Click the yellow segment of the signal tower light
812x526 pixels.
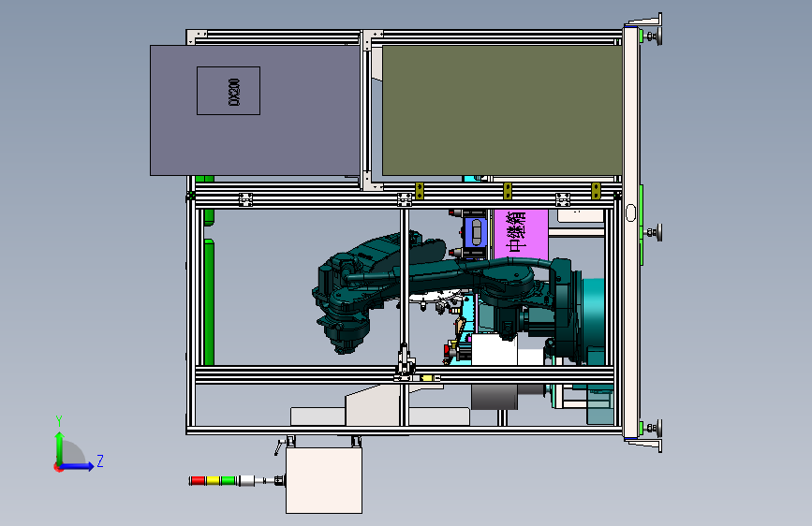(x=213, y=480)
